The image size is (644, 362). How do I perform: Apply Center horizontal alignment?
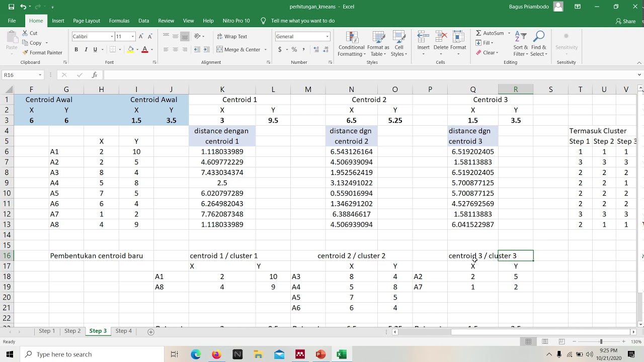coord(175,49)
